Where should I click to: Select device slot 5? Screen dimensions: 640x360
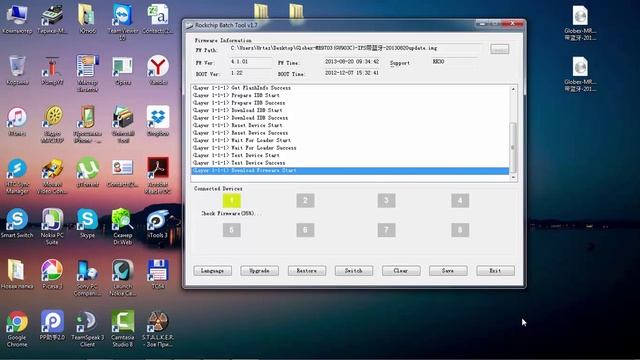click(232, 230)
